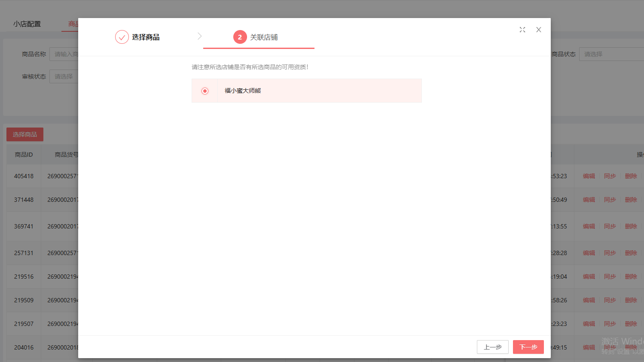The image size is (644, 362).
Task: Select the 福小蜜大师熊 radio button
Action: pos(205,91)
